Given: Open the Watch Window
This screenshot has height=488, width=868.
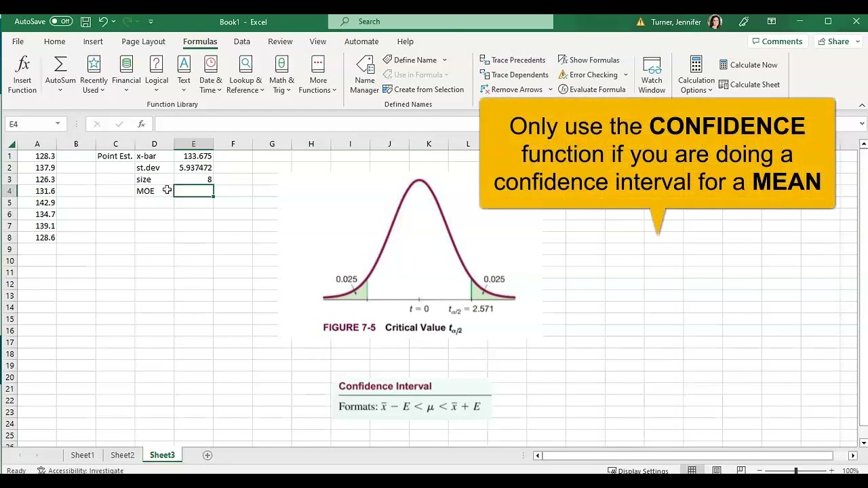Looking at the screenshot, I should [652, 75].
